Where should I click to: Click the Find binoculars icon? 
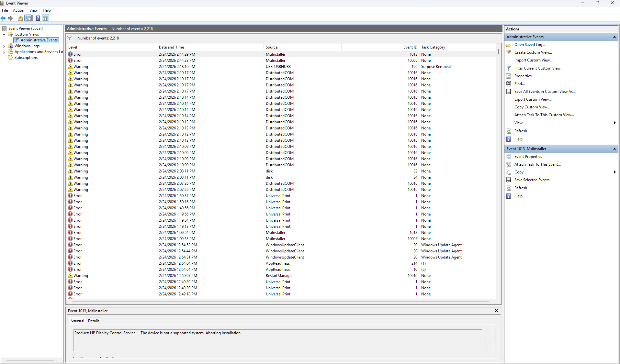coord(509,84)
